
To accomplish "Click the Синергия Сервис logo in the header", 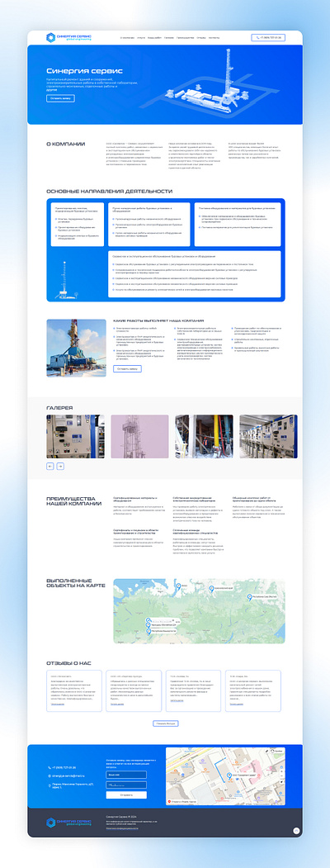I will pos(68,37).
